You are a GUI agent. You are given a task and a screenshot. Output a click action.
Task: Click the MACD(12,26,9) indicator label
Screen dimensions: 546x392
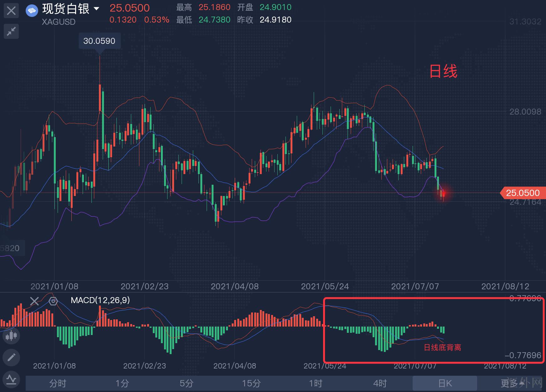click(100, 300)
